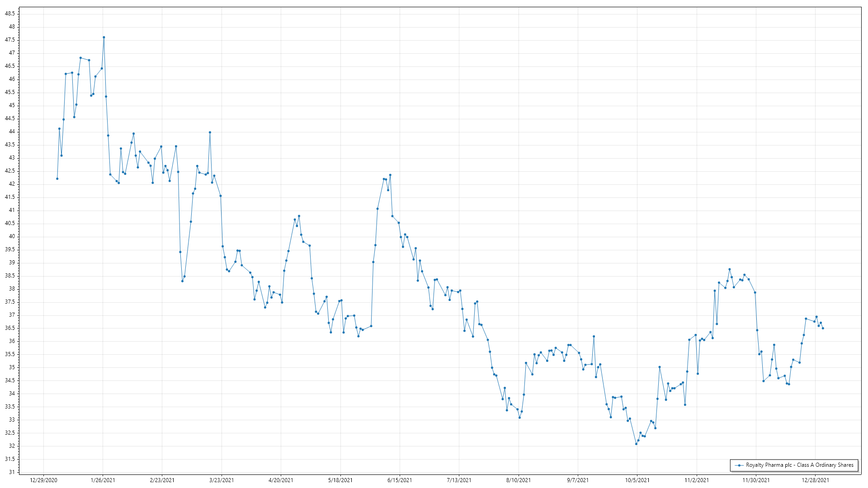Click the last data point of the series
868x488 pixels.
823,328
